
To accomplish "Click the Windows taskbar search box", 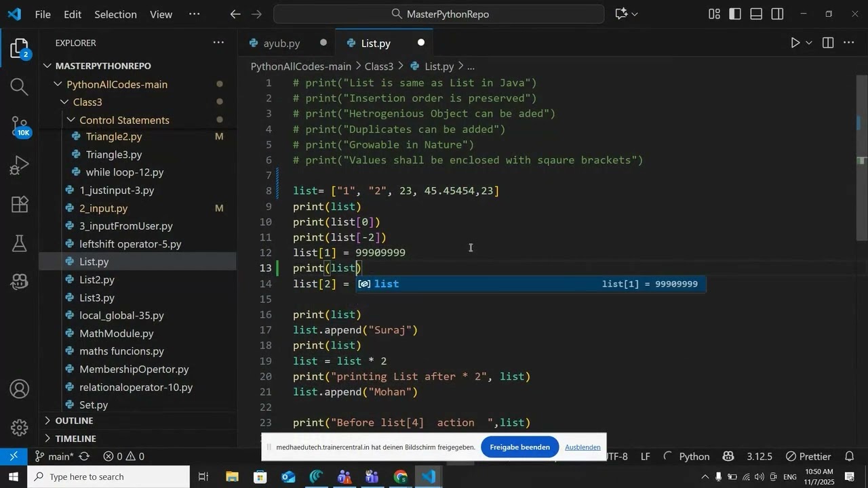I will click(108, 477).
